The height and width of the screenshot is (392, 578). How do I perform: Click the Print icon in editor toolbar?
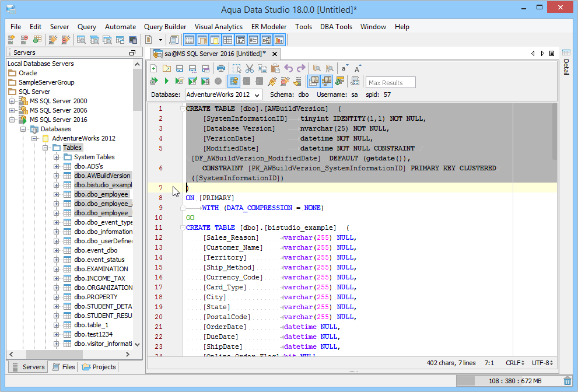[x=220, y=68]
